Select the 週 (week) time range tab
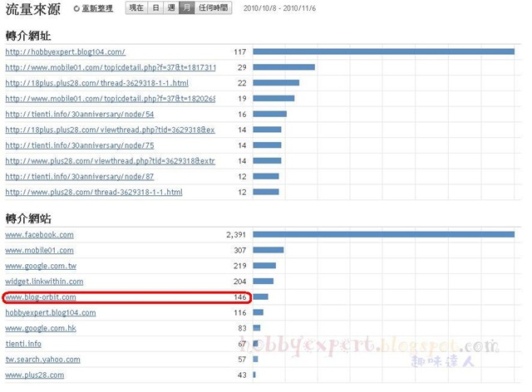532x392 pixels. [171, 7]
